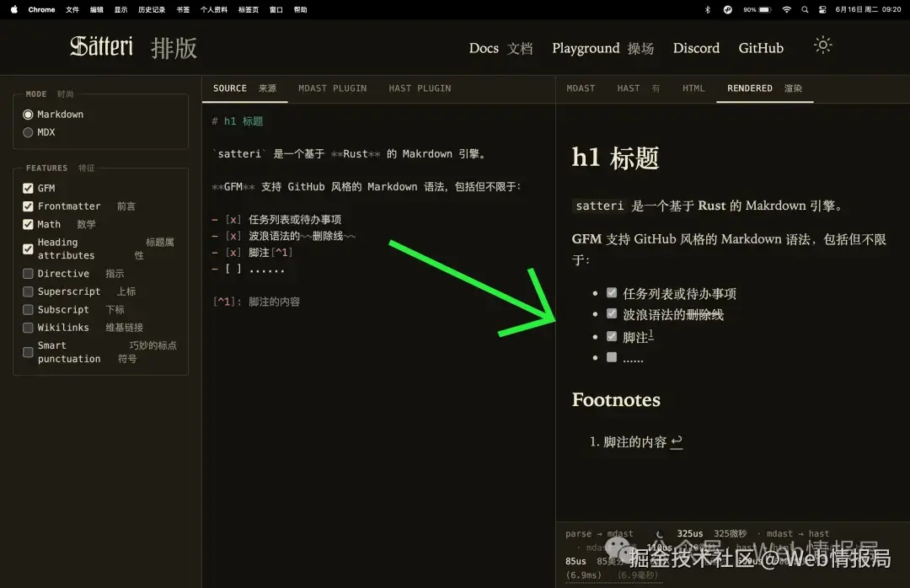The image size is (910, 588).
Task: Click the Bluetooth icon in the menu bar
Action: pyautogui.click(x=708, y=9)
